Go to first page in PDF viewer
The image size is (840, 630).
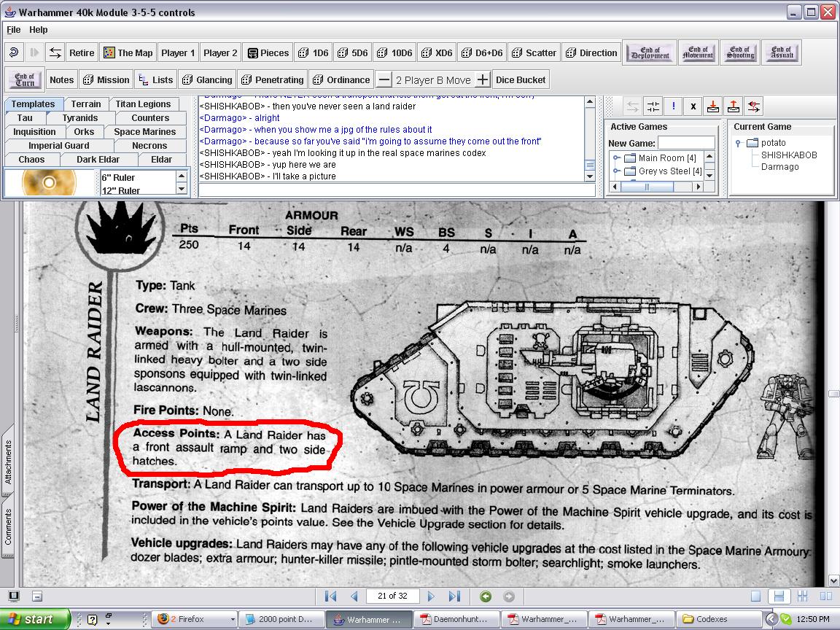330,596
